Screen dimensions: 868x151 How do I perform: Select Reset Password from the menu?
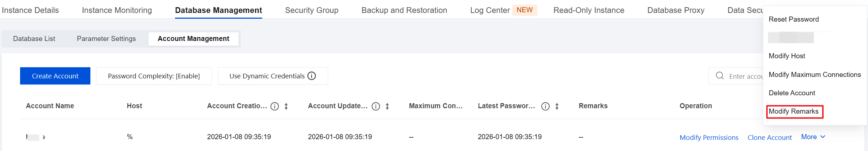[794, 19]
